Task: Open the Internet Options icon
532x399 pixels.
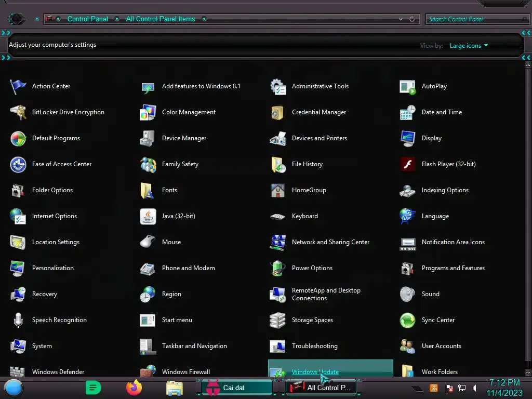Action: pyautogui.click(x=18, y=217)
